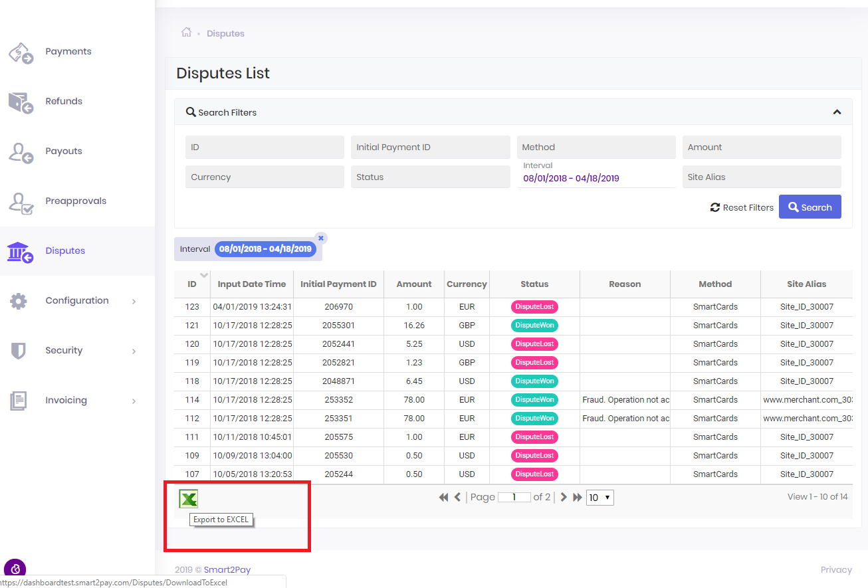Focus the Amount filter field

762,147
